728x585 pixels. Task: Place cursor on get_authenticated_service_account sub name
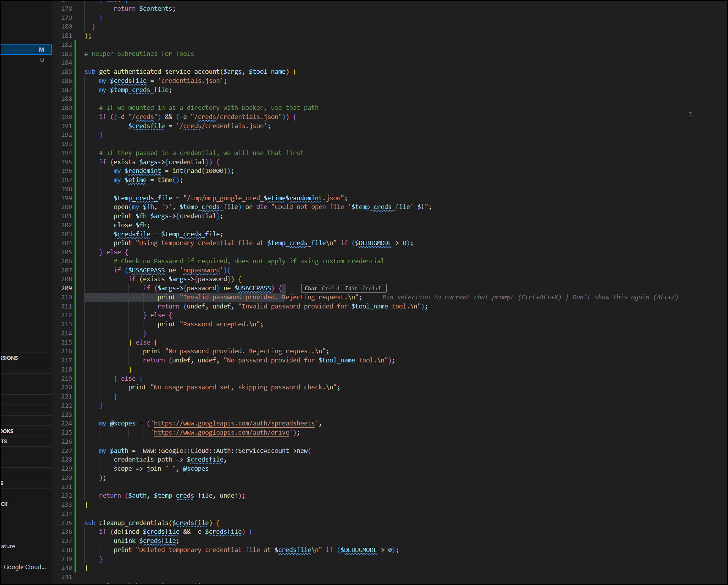pos(159,71)
